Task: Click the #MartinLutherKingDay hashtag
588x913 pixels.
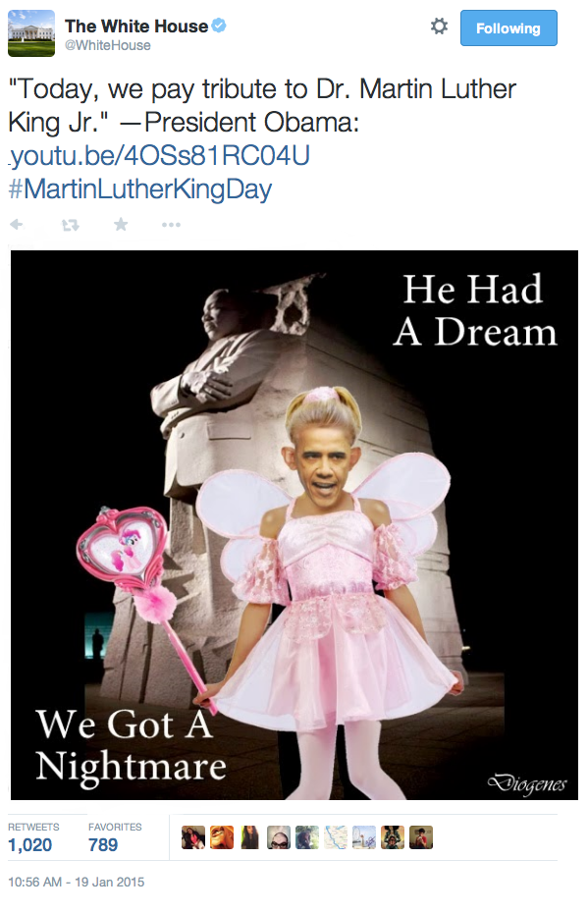Action: click(140, 189)
